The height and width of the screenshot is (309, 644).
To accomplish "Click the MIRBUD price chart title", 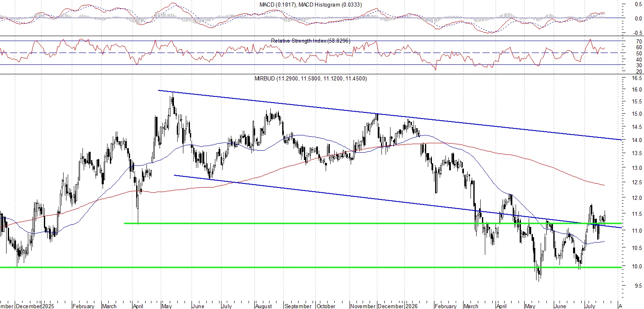I will (311, 78).
